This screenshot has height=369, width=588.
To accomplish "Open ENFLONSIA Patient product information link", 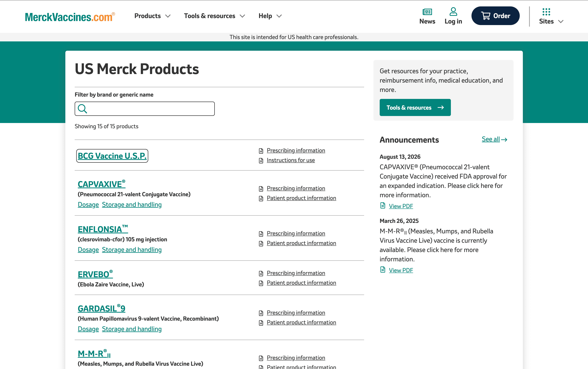I will pyautogui.click(x=301, y=243).
